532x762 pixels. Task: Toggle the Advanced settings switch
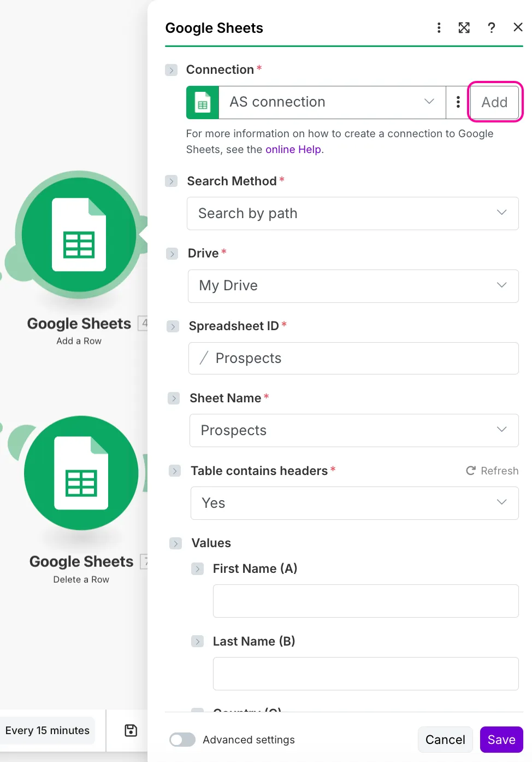pyautogui.click(x=182, y=740)
